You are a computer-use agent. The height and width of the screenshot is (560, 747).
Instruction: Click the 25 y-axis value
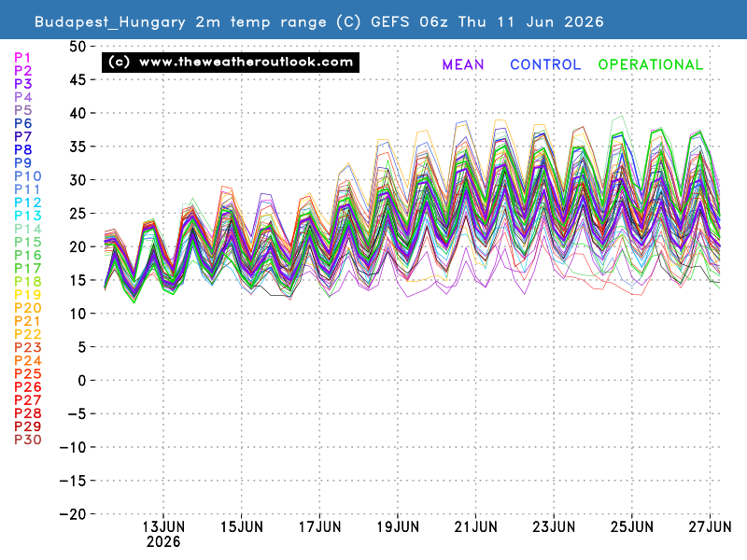pyautogui.click(x=78, y=214)
